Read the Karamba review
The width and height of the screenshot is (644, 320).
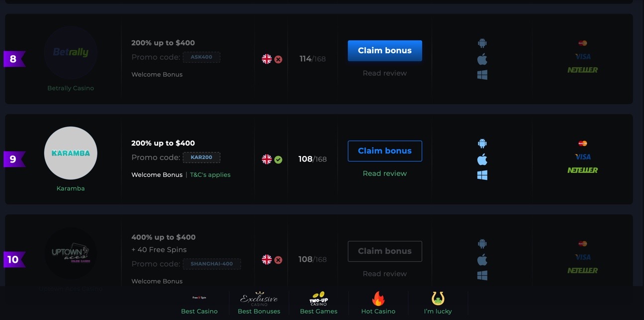pyautogui.click(x=385, y=173)
